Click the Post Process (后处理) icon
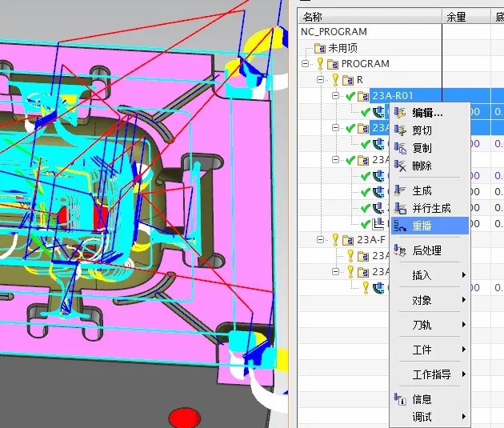This screenshot has height=428, width=504. coord(400,250)
